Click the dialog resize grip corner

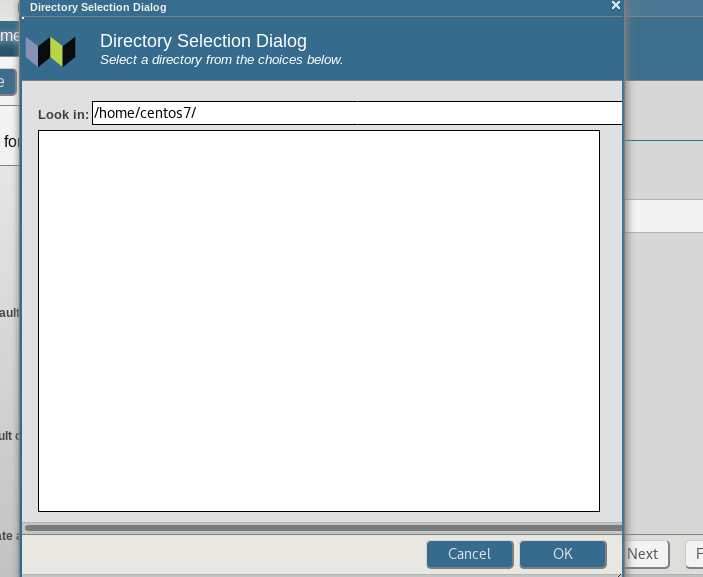tap(619, 574)
